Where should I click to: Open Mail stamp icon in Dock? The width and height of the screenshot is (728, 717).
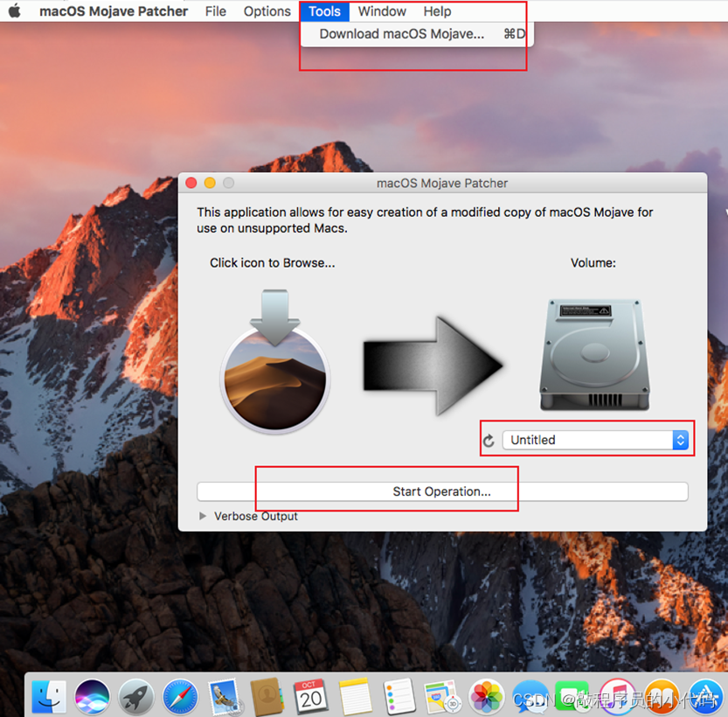(224, 697)
